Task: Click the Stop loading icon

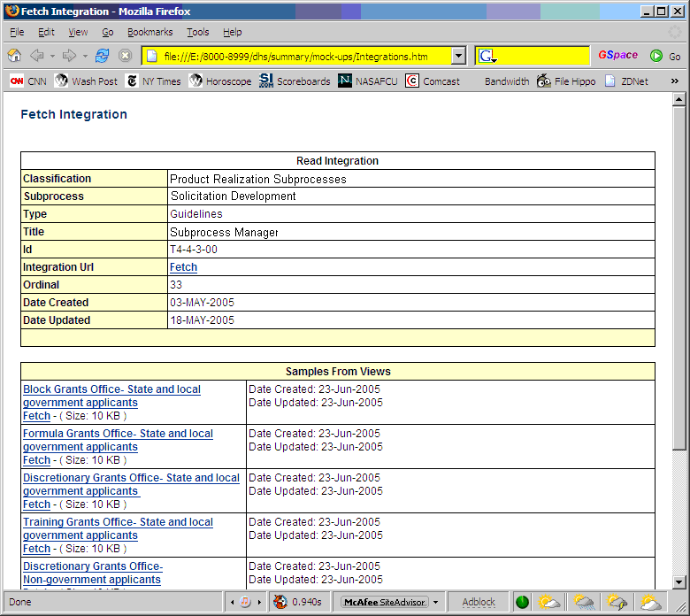Action: (x=126, y=56)
